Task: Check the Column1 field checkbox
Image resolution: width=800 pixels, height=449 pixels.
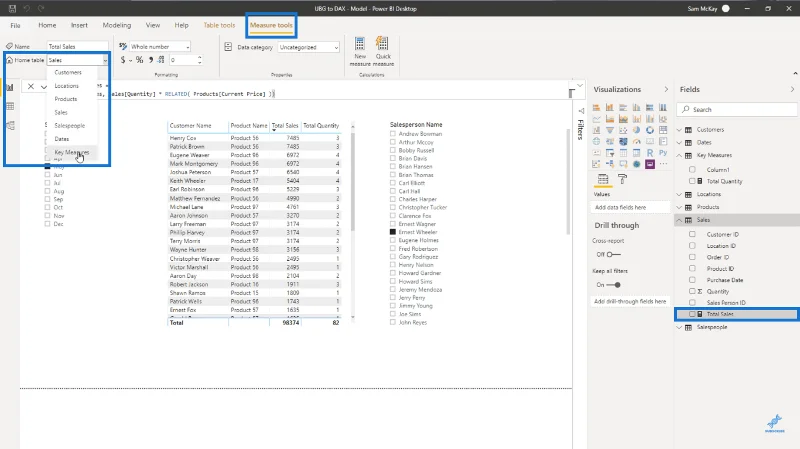Action: pos(692,169)
